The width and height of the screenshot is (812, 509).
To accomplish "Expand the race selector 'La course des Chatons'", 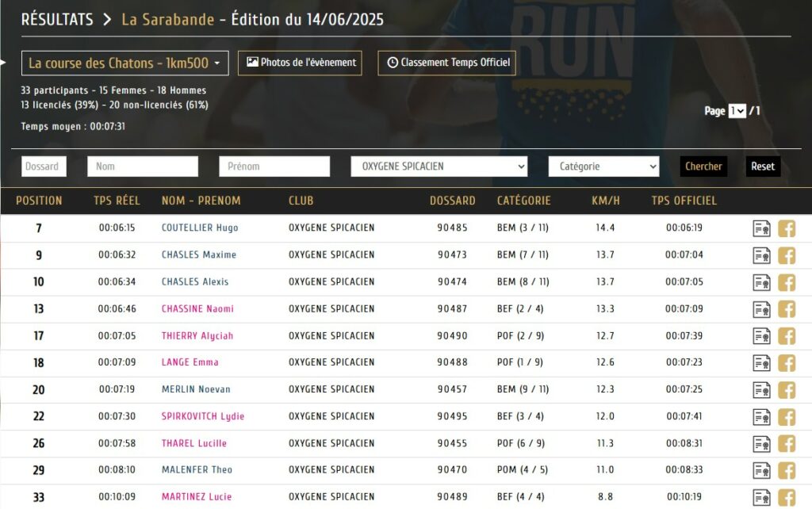I will point(125,63).
